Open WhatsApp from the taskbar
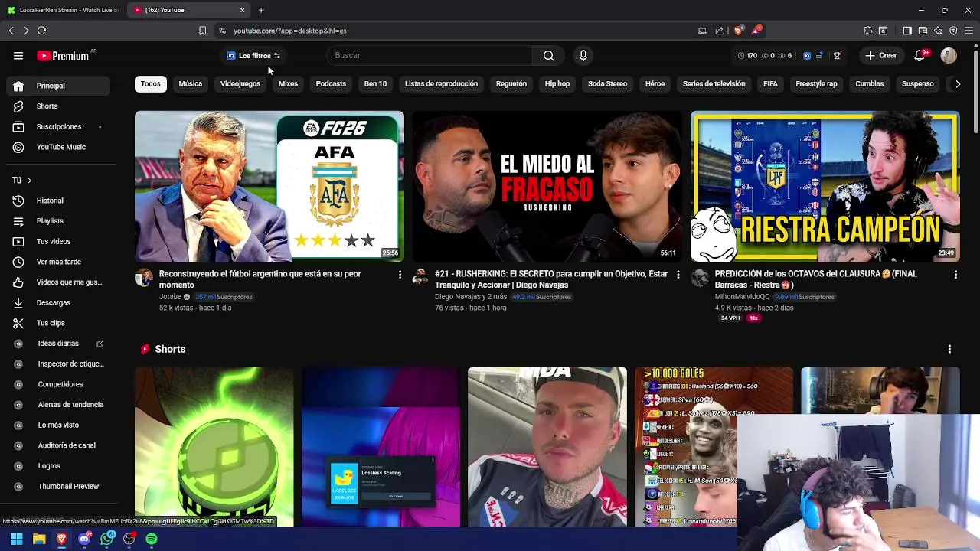 (x=107, y=540)
